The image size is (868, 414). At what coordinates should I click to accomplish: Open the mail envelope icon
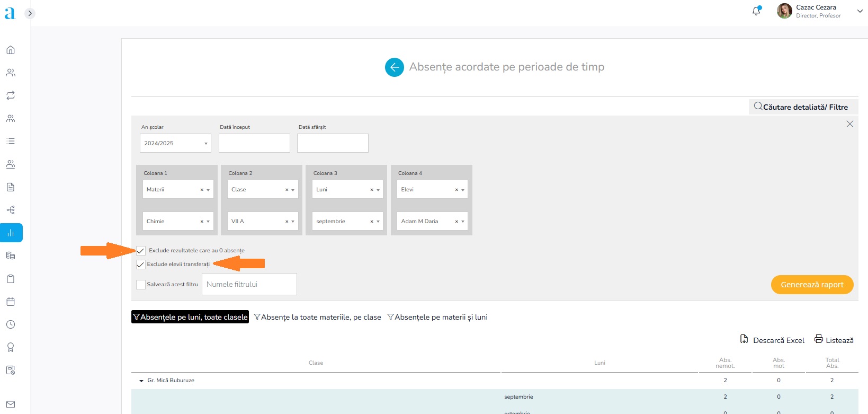[x=11, y=404]
